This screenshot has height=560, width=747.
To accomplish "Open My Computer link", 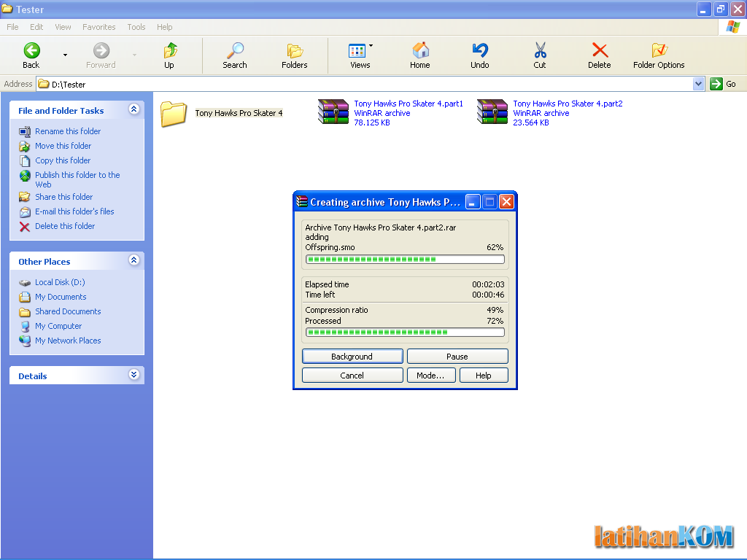I will [x=58, y=326].
